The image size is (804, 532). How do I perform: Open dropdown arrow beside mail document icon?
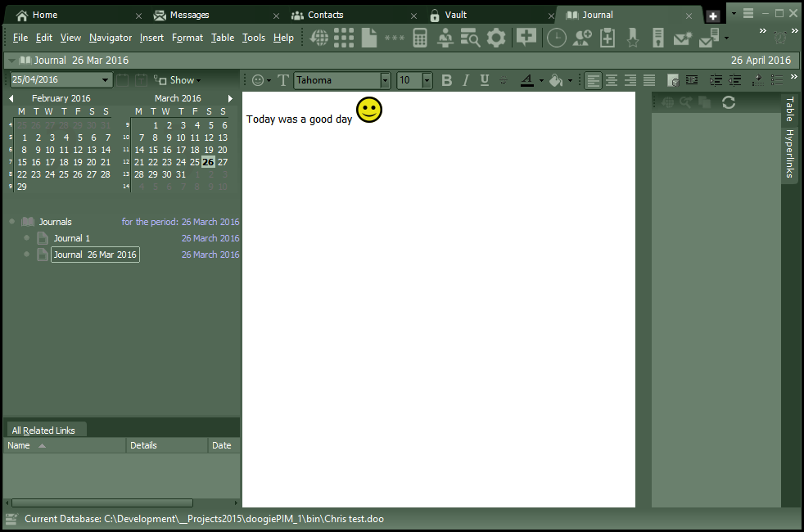[726, 38]
